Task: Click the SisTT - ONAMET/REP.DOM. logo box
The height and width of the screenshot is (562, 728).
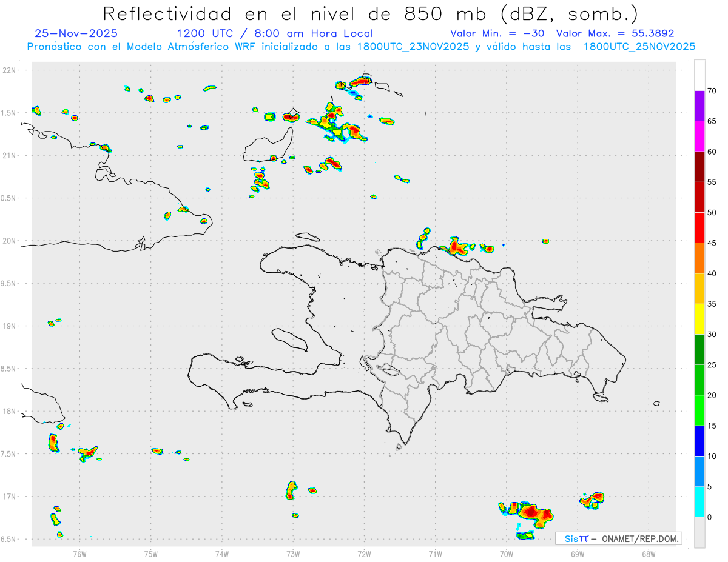Action: coord(618,538)
